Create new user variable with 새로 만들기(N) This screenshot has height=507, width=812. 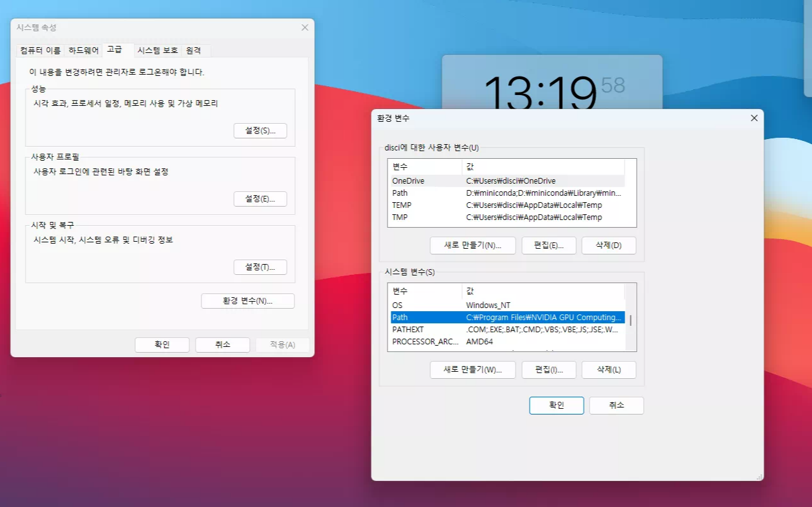[472, 245]
